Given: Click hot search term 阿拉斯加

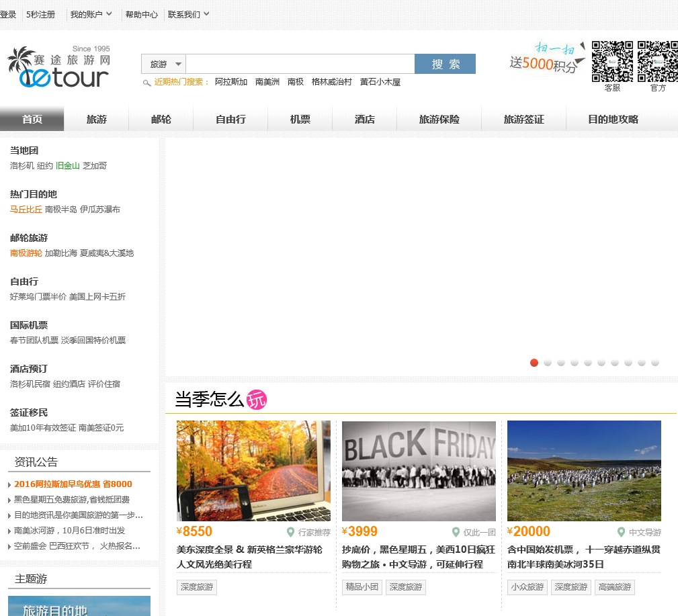Looking at the screenshot, I should pos(231,82).
